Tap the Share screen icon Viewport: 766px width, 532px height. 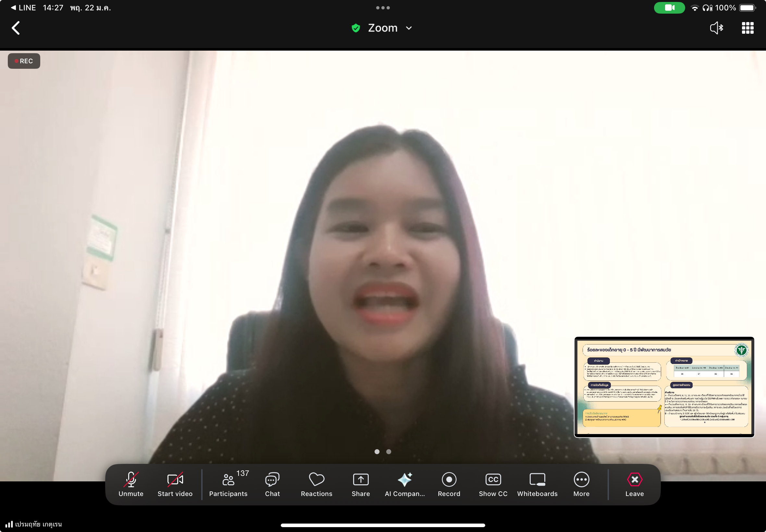point(361,484)
